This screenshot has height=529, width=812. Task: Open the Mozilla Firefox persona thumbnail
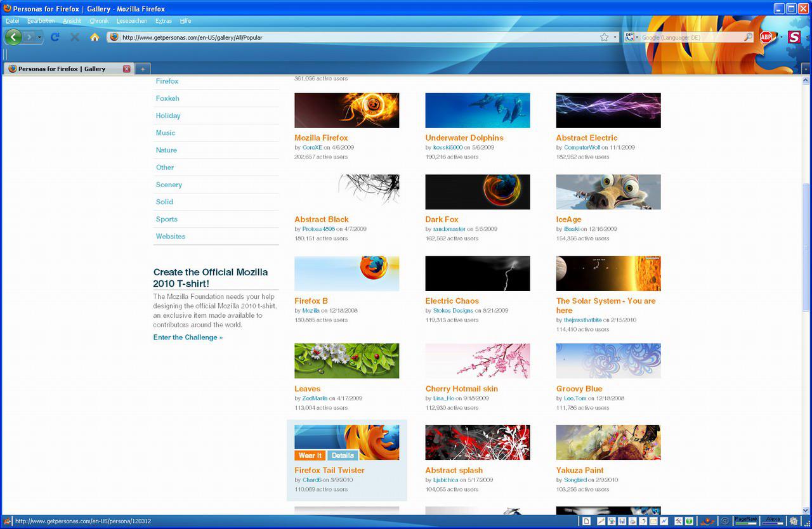(x=347, y=110)
